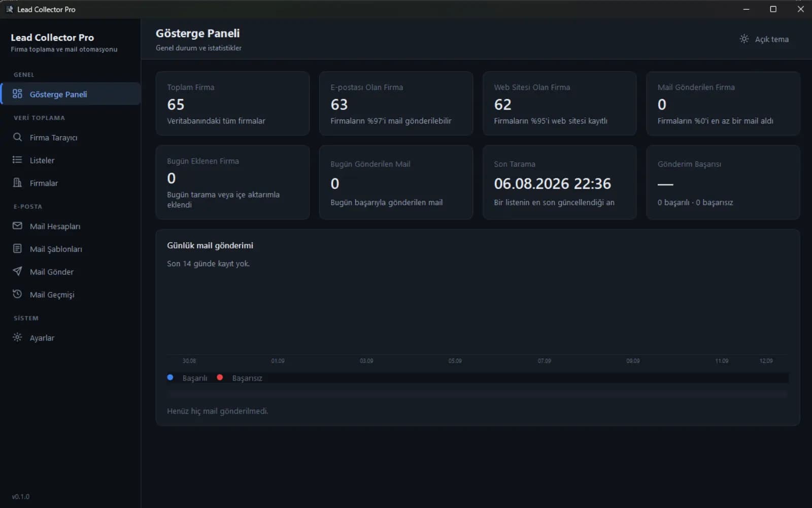812x508 pixels.
Task: Click the Firma Tarayıcı magnifier icon
Action: pyautogui.click(x=17, y=137)
